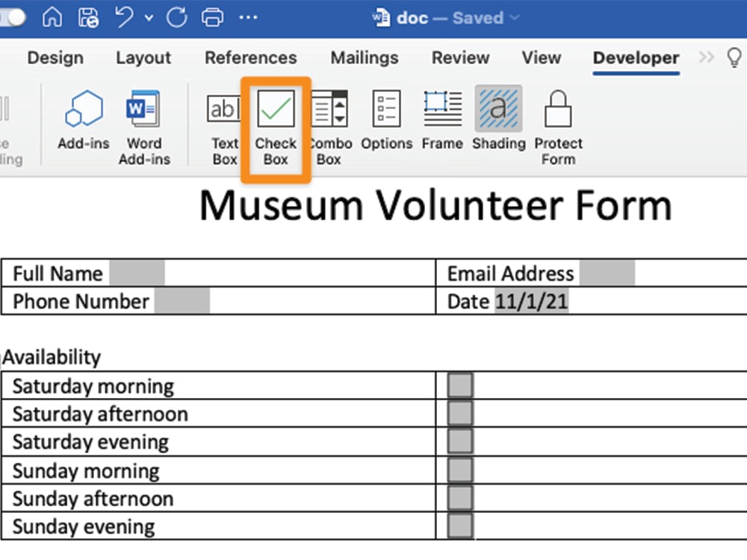
Task: Check the Saturday afternoon availability box
Action: tap(460, 414)
